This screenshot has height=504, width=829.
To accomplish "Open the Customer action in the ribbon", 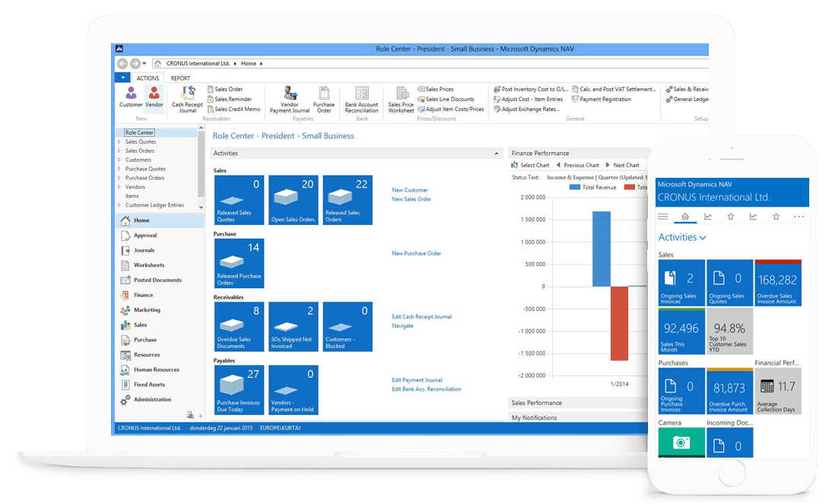I will (131, 97).
